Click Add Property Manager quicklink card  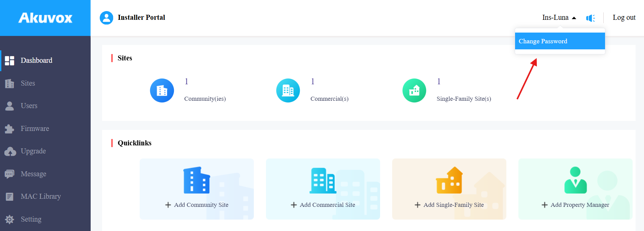pyautogui.click(x=576, y=189)
